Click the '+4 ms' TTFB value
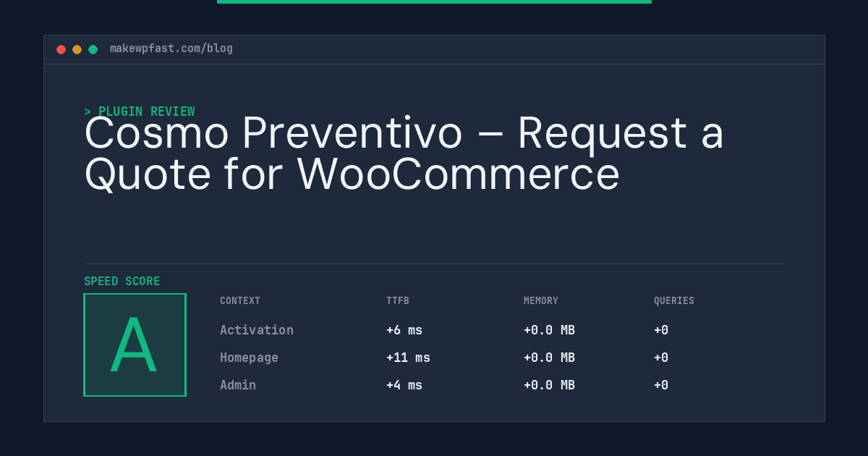 point(404,385)
